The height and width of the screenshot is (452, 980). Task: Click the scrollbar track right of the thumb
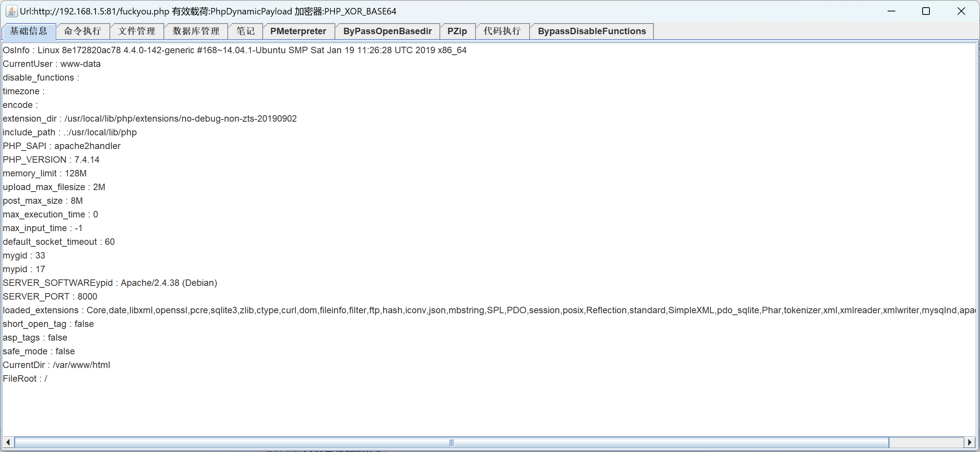926,442
